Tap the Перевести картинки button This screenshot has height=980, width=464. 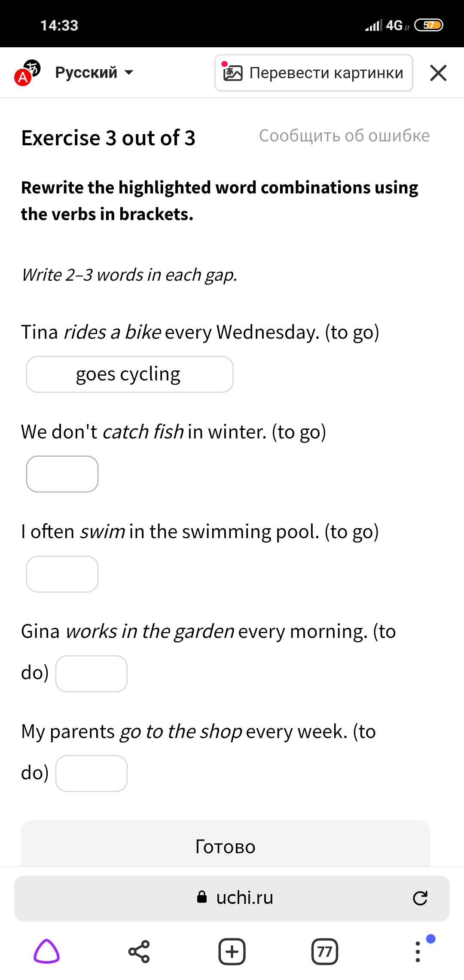point(314,73)
